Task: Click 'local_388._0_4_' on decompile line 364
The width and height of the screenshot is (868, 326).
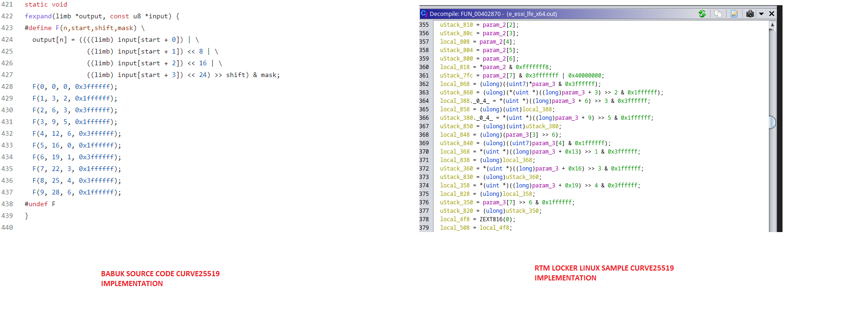Action: coord(465,101)
